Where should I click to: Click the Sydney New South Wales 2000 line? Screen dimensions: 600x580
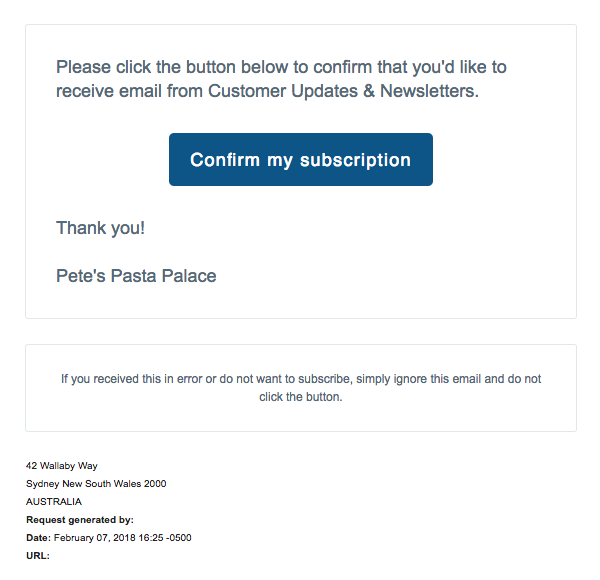(x=96, y=484)
